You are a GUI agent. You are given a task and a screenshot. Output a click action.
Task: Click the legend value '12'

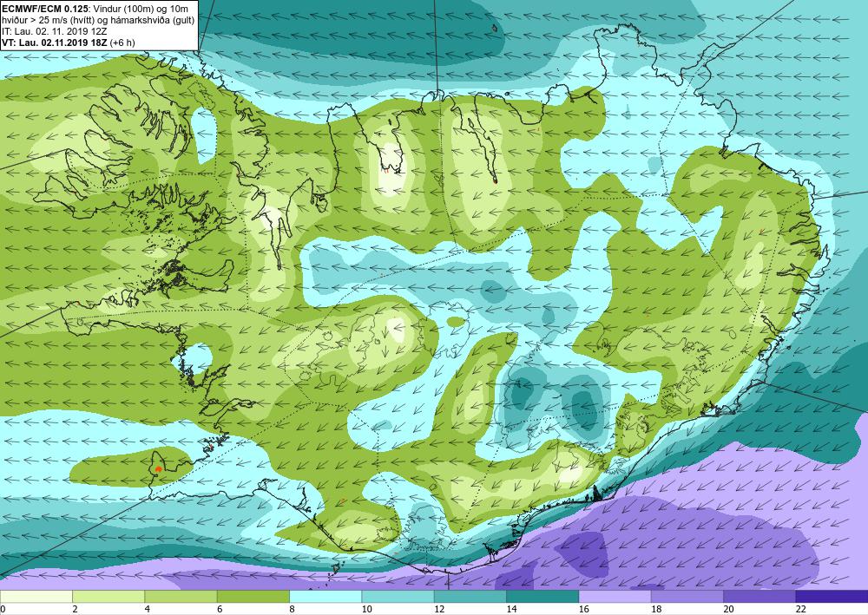pos(439,609)
